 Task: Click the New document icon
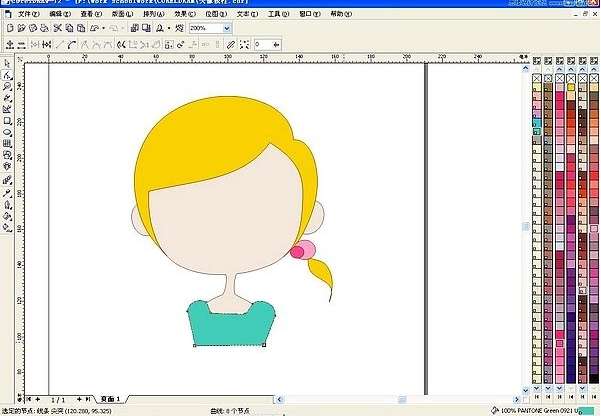[9, 29]
